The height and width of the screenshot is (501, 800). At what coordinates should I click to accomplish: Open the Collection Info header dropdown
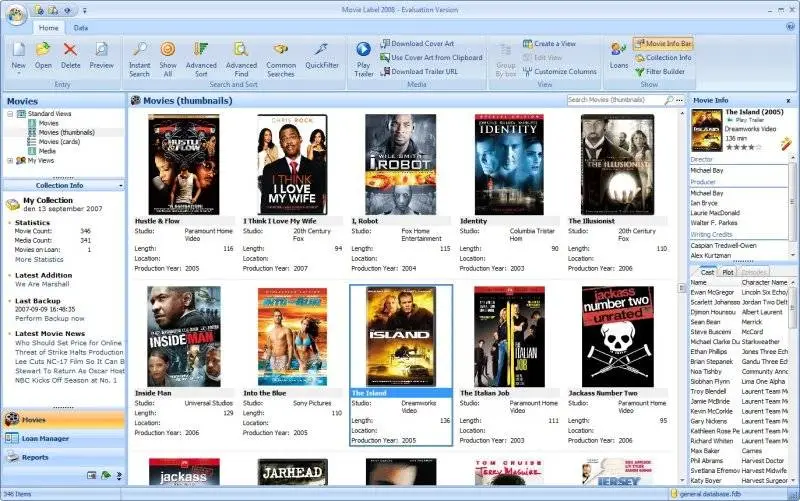[120, 186]
